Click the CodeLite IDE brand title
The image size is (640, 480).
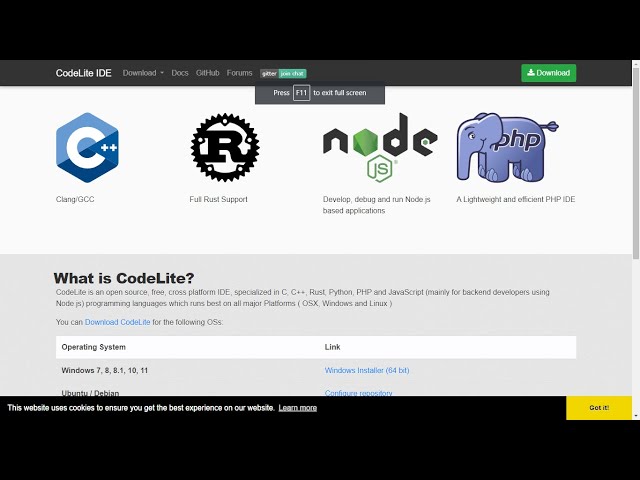(83, 73)
